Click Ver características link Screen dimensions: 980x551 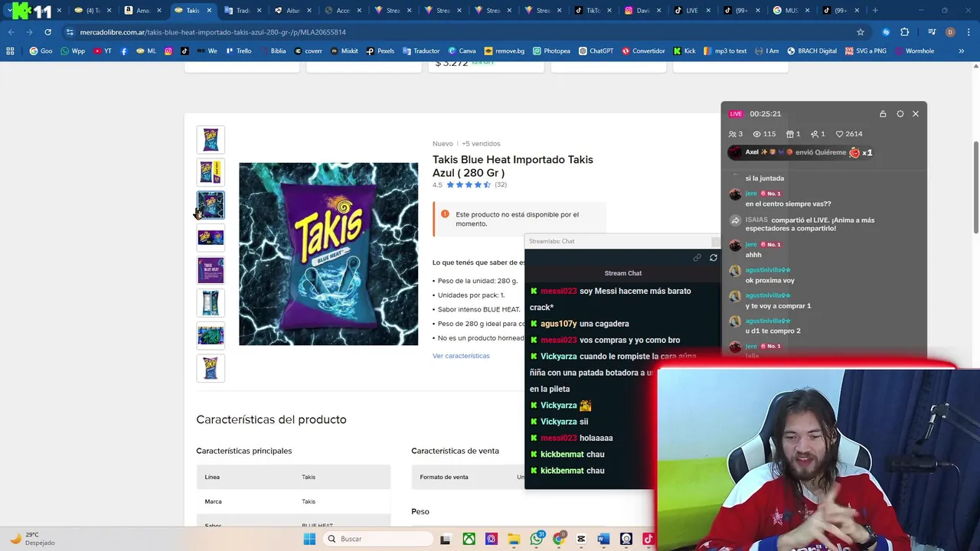pos(461,356)
